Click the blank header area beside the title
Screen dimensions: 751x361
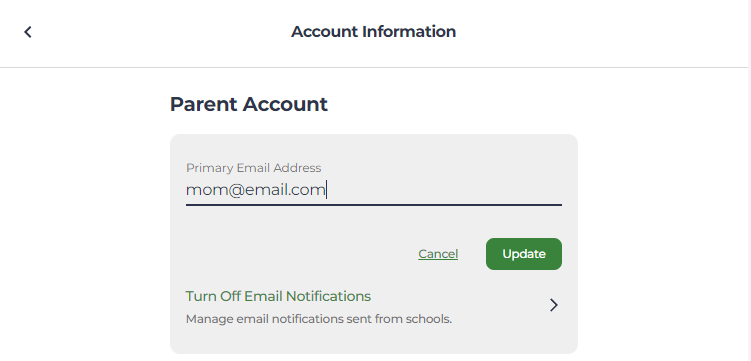(x=599, y=32)
